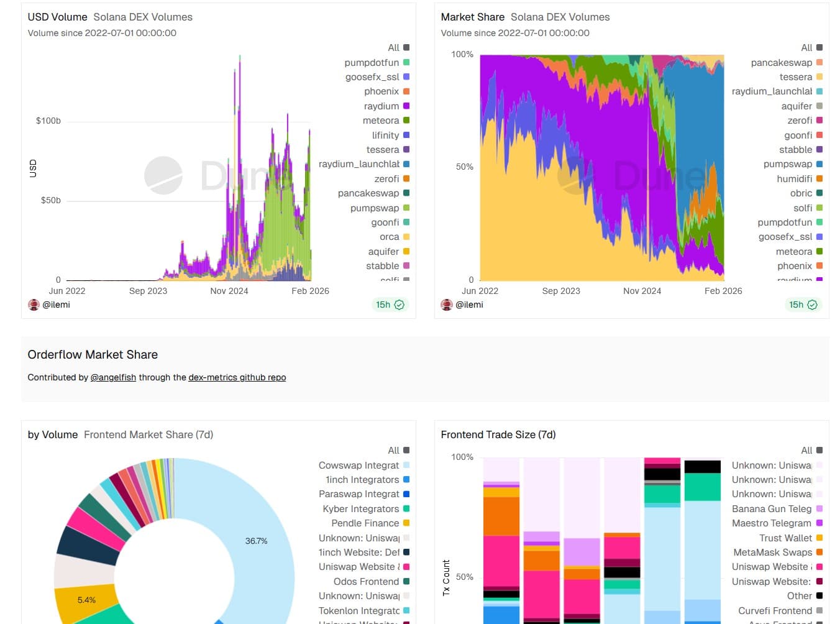Toggle pumpdotfun series in USD Volume legend
This screenshot has height=624, width=840.
(377, 62)
